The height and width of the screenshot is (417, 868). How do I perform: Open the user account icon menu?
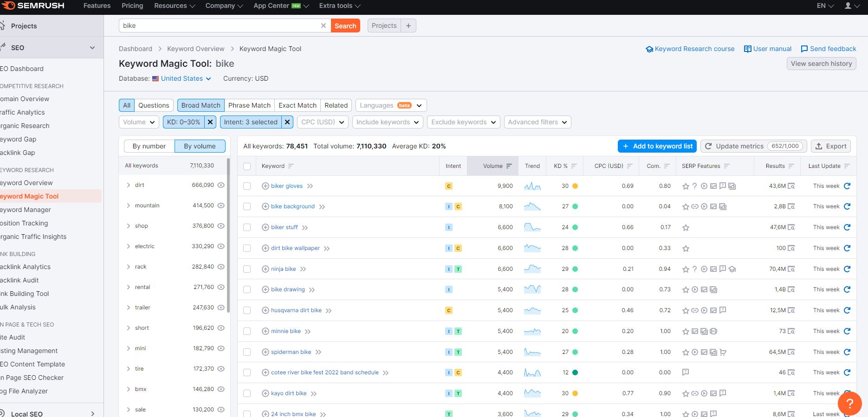tap(852, 6)
